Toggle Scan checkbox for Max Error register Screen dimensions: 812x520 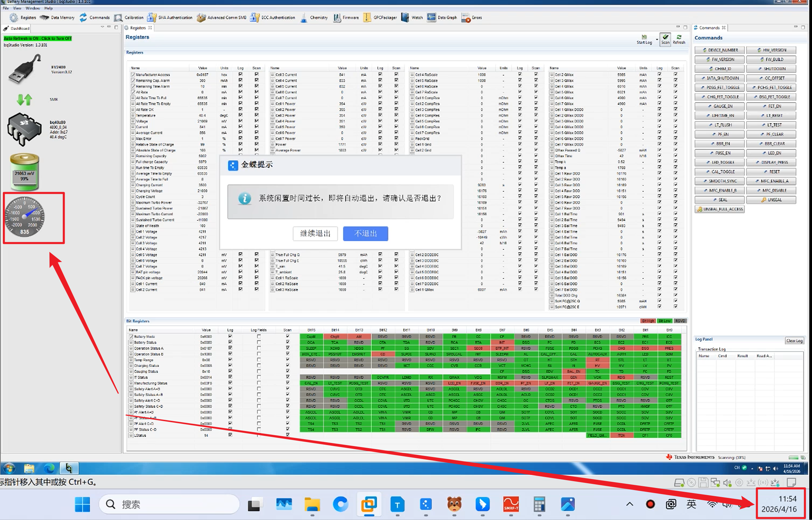point(257,138)
